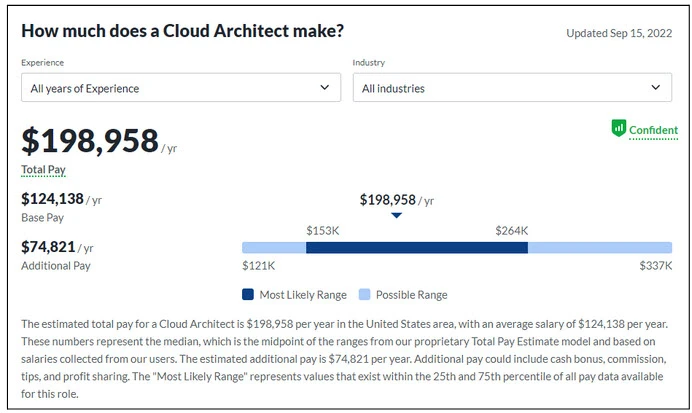Expand chevron on All industries selector
692x413 pixels.
point(655,88)
